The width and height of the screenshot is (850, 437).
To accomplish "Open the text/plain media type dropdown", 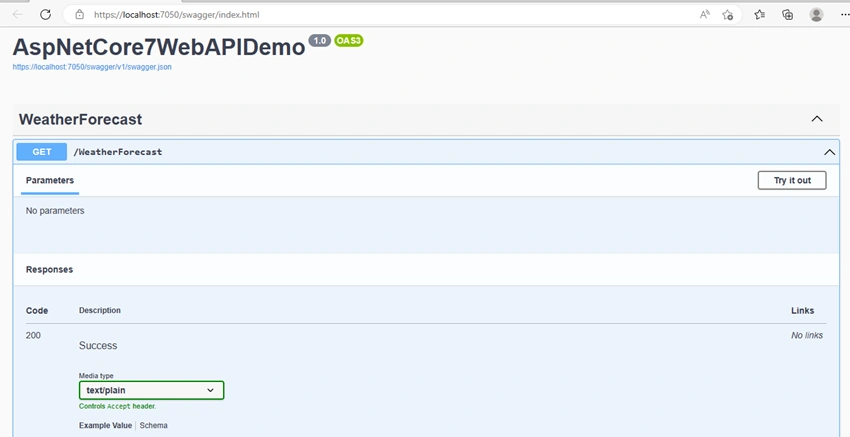I will coord(151,390).
